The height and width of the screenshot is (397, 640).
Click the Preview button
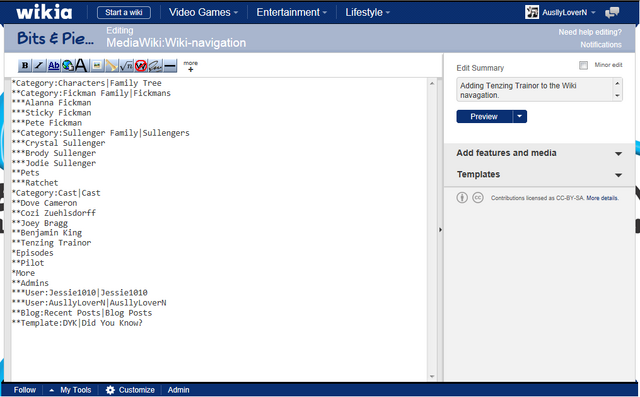pos(484,117)
